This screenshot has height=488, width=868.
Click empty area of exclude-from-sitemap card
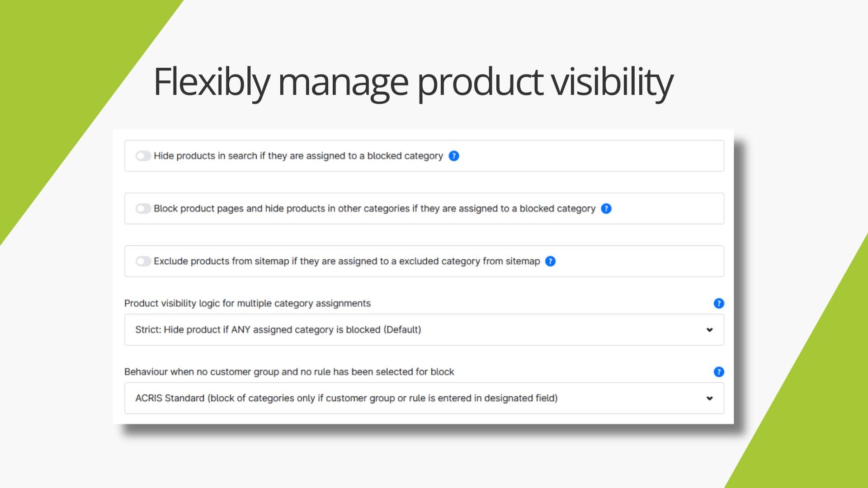coord(637,261)
